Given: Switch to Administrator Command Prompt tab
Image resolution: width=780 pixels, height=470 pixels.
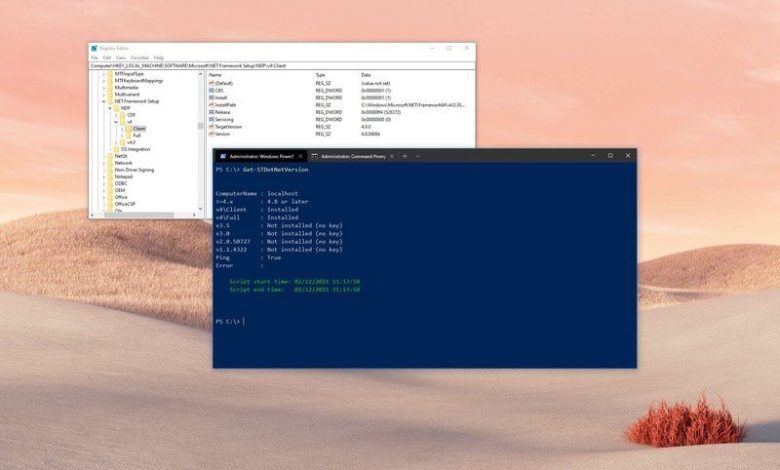Looking at the screenshot, I should (x=352, y=156).
